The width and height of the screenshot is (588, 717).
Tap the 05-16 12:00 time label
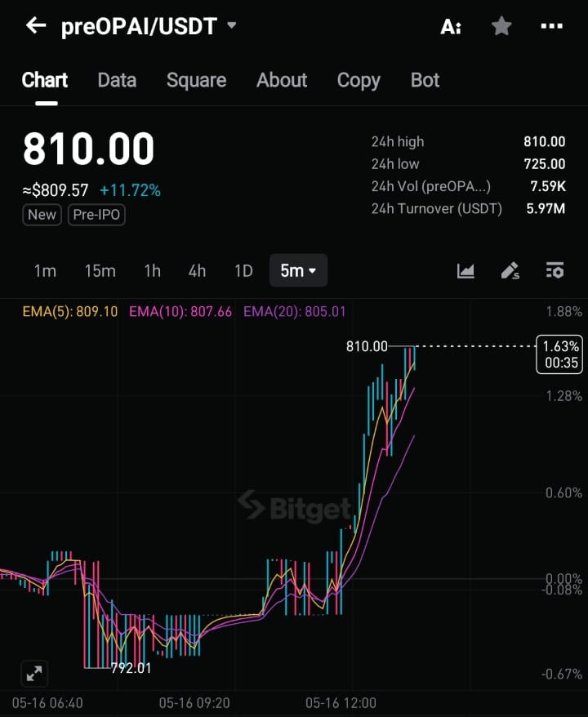pos(341,703)
